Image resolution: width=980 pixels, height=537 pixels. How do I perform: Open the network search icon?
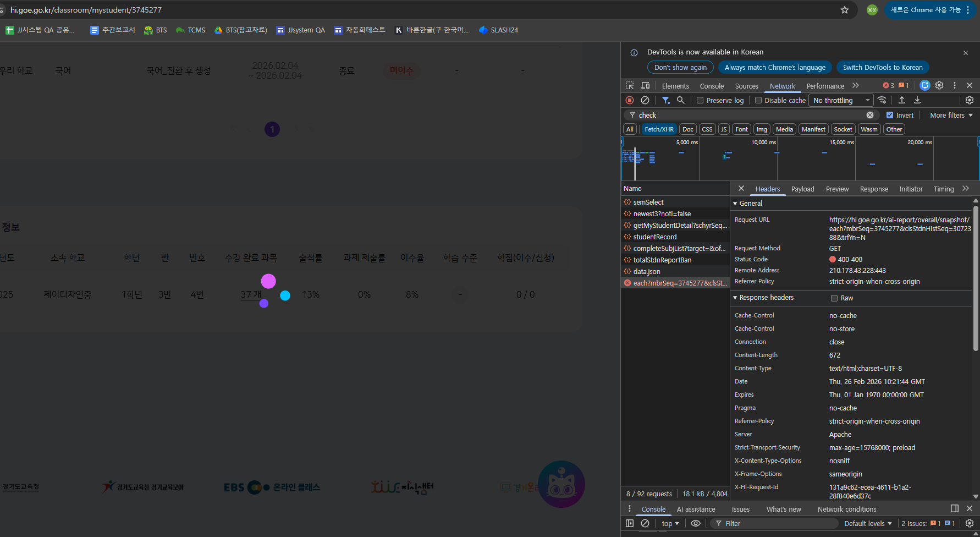681,100
